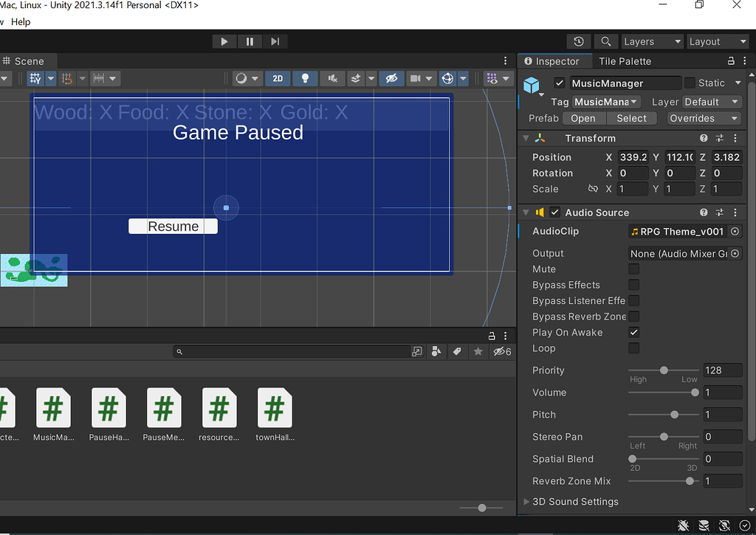Open the Tag dropdown showing MusicMana

point(606,102)
